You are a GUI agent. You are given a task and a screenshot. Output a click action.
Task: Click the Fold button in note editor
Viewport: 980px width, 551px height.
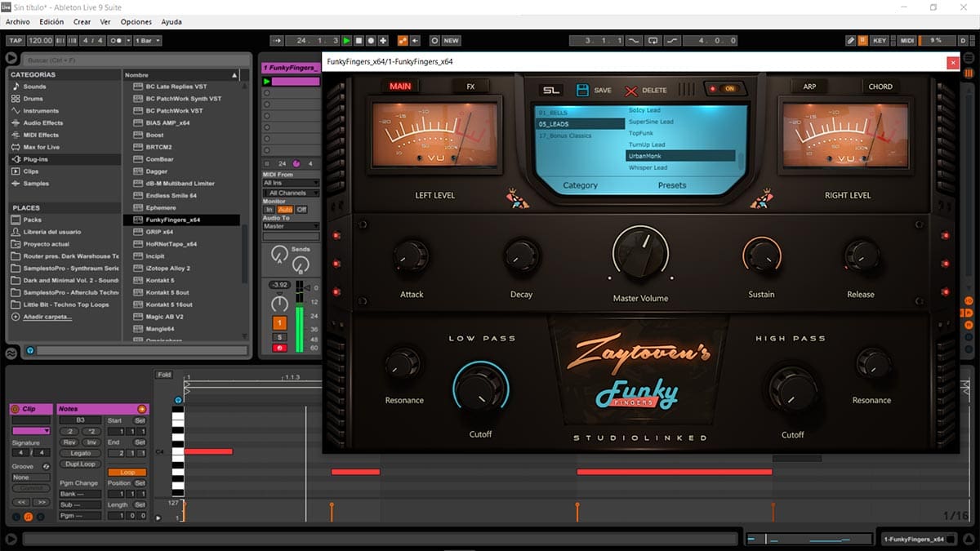165,375
